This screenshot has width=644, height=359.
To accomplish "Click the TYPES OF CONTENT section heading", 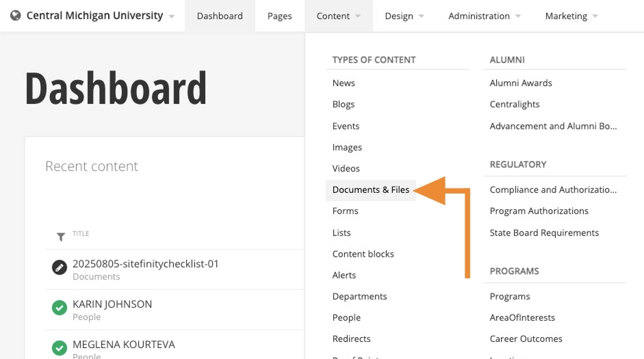I will tap(374, 60).
